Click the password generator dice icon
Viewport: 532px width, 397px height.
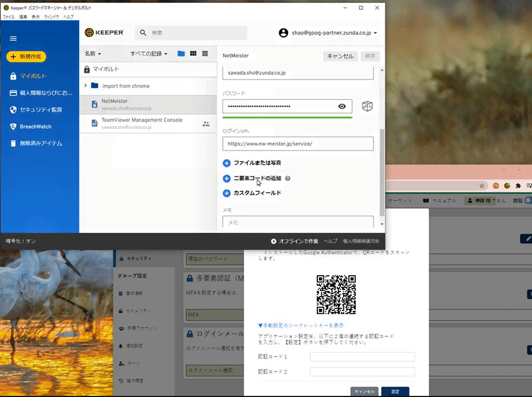coord(367,106)
